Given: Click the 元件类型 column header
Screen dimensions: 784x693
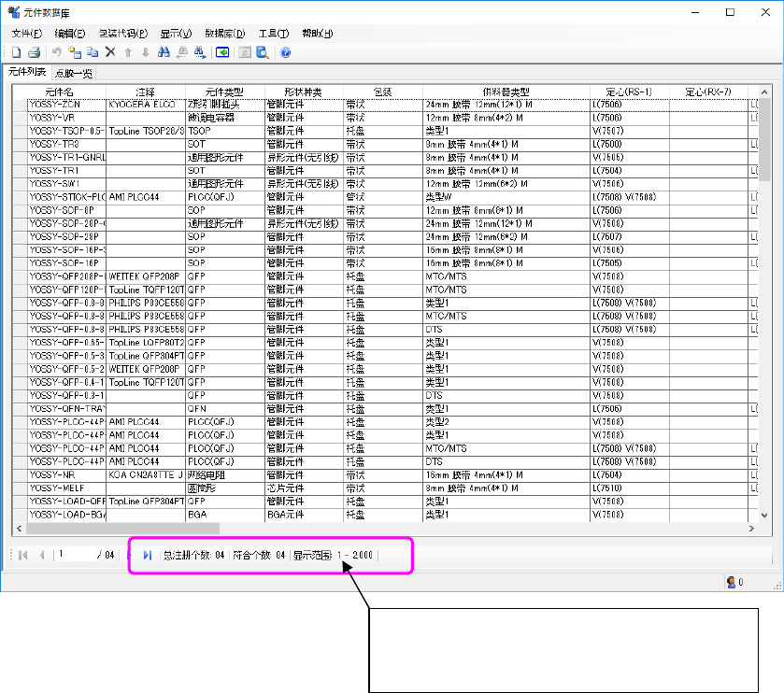Looking at the screenshot, I should (224, 92).
